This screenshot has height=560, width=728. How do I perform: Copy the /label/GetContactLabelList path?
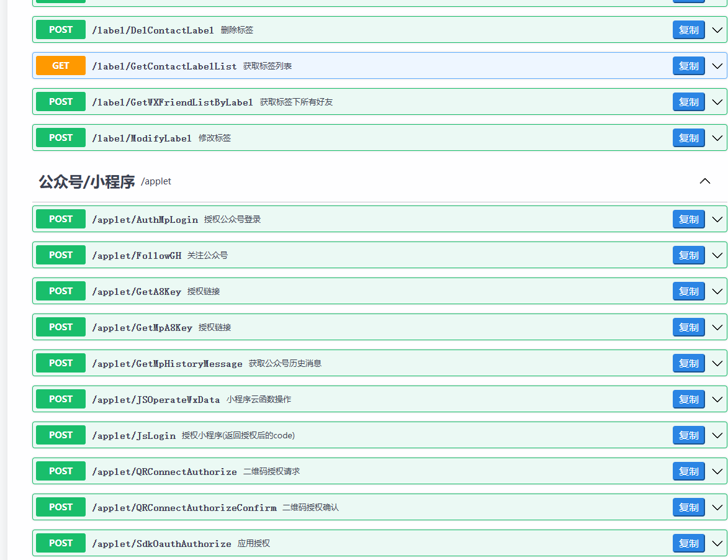(688, 66)
